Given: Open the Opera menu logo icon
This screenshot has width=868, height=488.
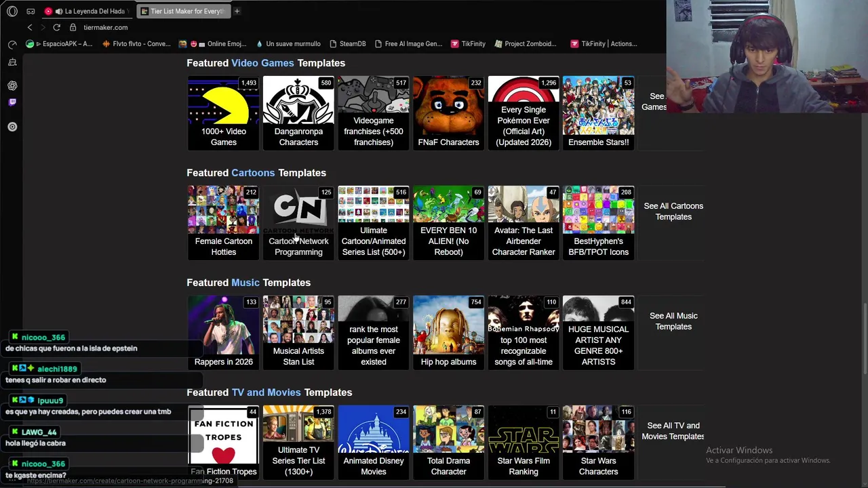Looking at the screenshot, I should pyautogui.click(x=12, y=11).
